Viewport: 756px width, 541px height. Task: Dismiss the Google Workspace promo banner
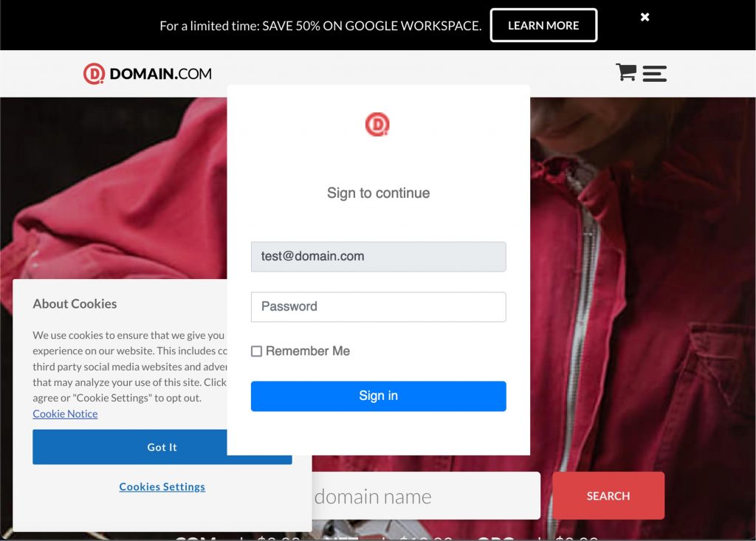[645, 17]
